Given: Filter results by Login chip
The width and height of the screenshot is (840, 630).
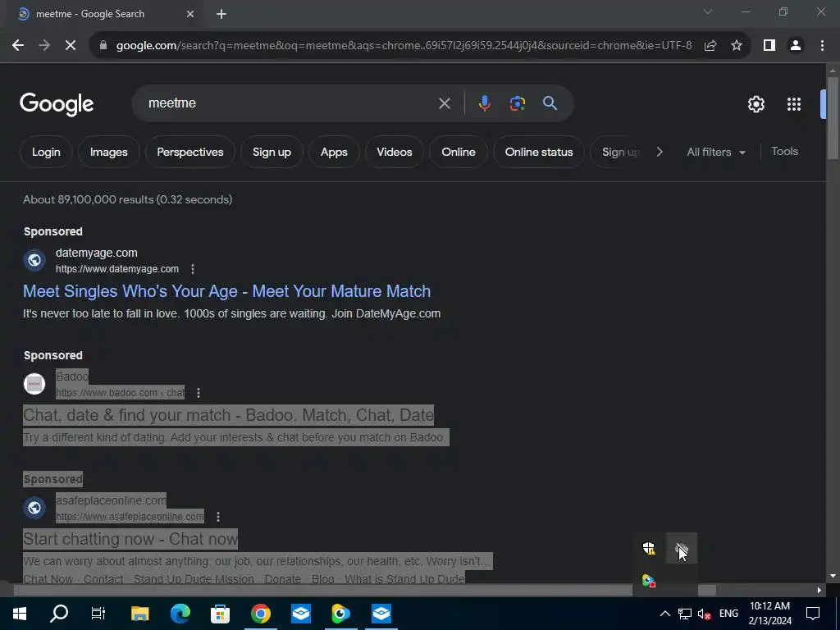Looking at the screenshot, I should [46, 152].
